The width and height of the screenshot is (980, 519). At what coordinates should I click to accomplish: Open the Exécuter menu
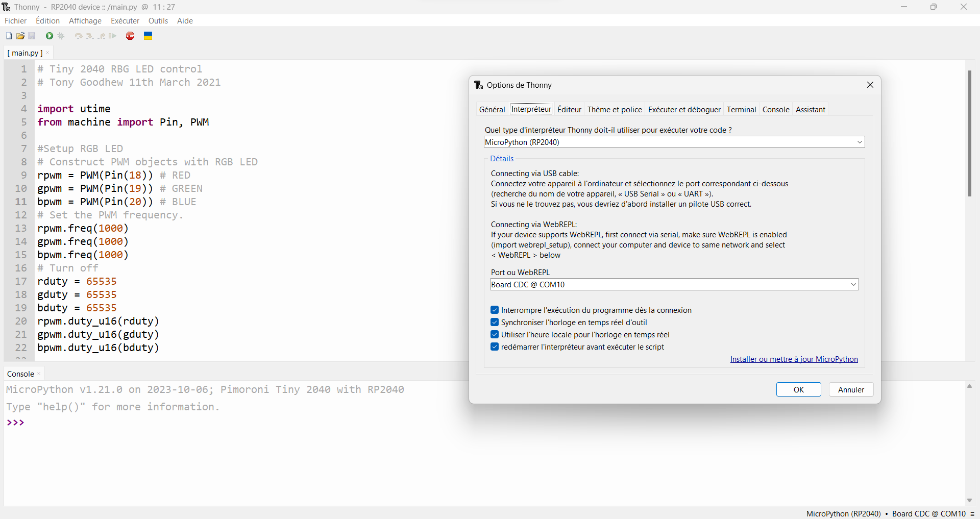(x=125, y=21)
